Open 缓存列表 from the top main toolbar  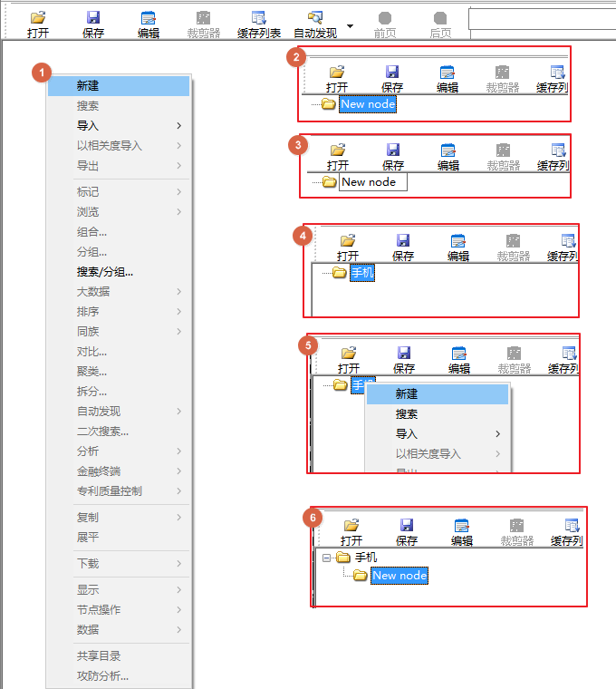click(259, 18)
